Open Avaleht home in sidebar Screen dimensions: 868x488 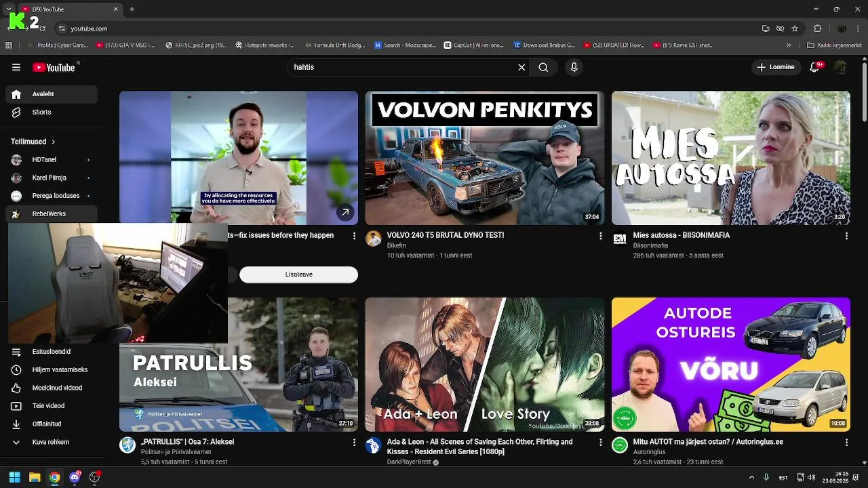52,94
